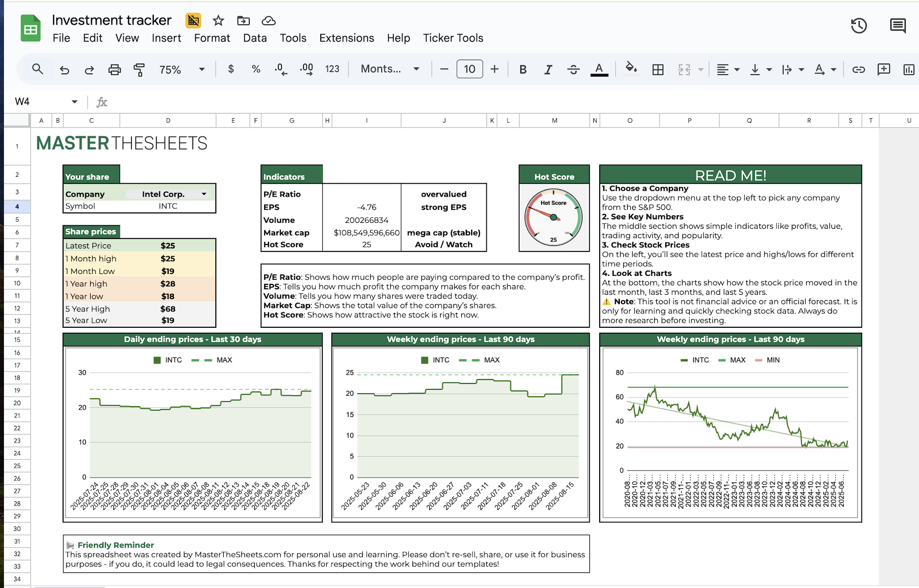Toggle italic formatting
The image size is (919, 588).
coord(548,69)
